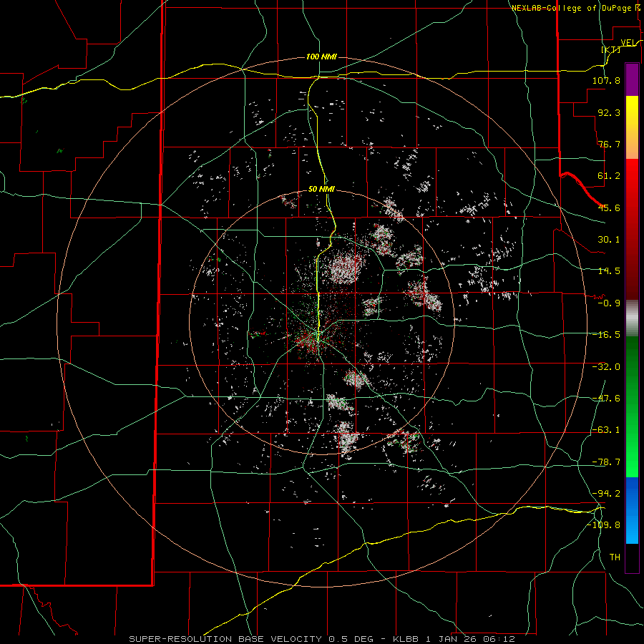Click the 14.5 velocity scale value
644x644 pixels.
(x=609, y=271)
